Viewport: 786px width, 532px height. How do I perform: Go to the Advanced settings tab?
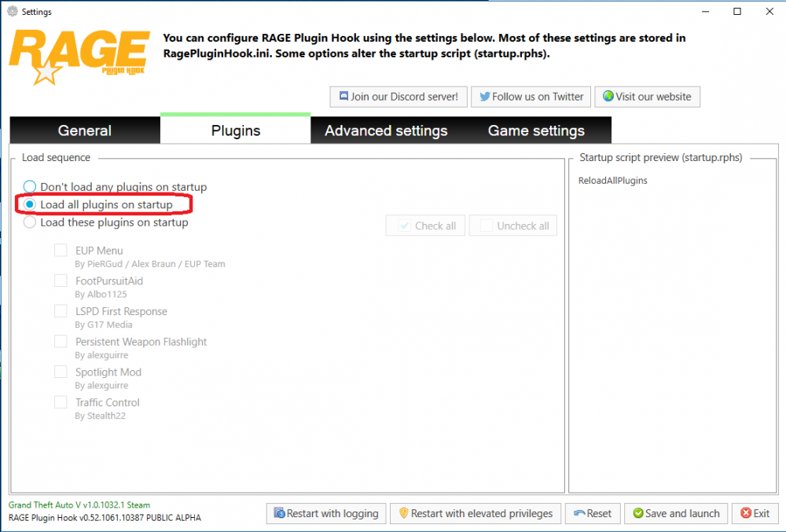pos(386,130)
